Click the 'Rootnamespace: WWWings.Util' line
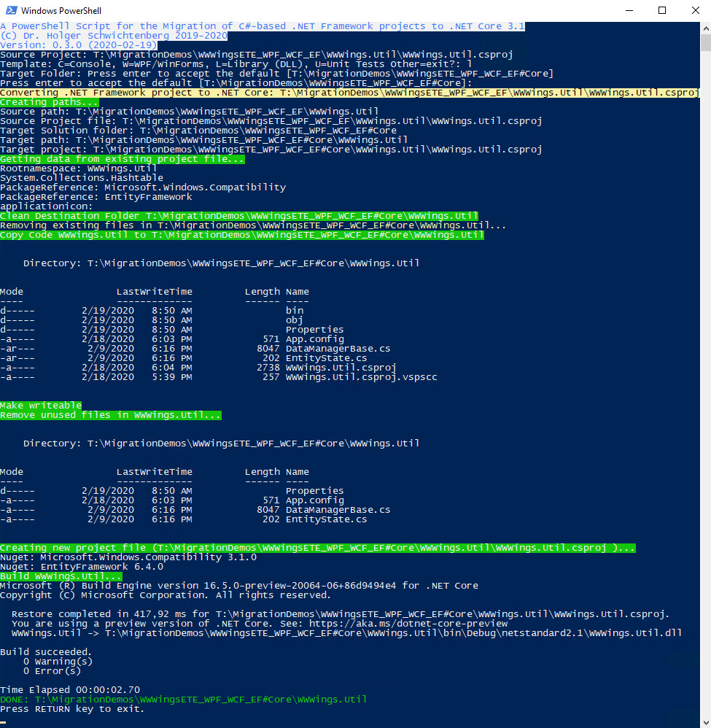 click(79, 169)
